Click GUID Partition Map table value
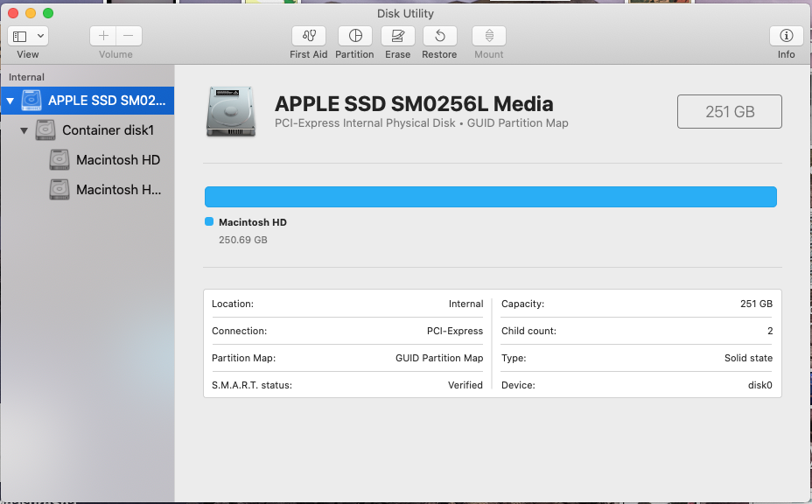The image size is (812, 504). [439, 358]
